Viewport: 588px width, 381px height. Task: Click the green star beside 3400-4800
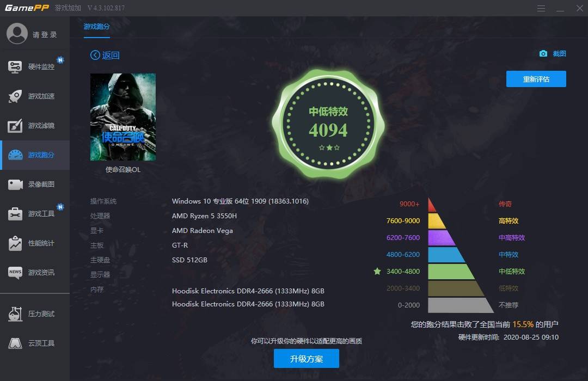click(x=377, y=271)
